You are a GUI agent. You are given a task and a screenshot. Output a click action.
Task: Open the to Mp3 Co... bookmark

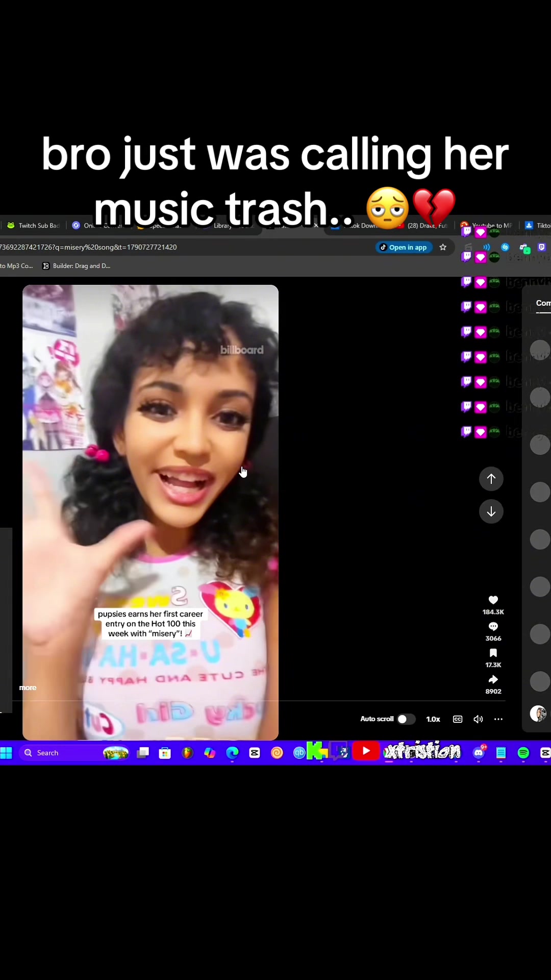pyautogui.click(x=16, y=266)
